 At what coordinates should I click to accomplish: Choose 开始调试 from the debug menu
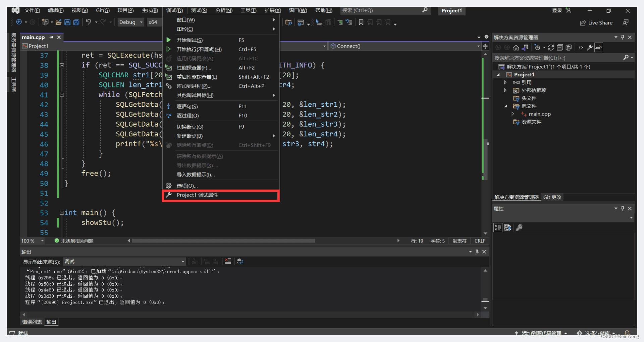[190, 40]
